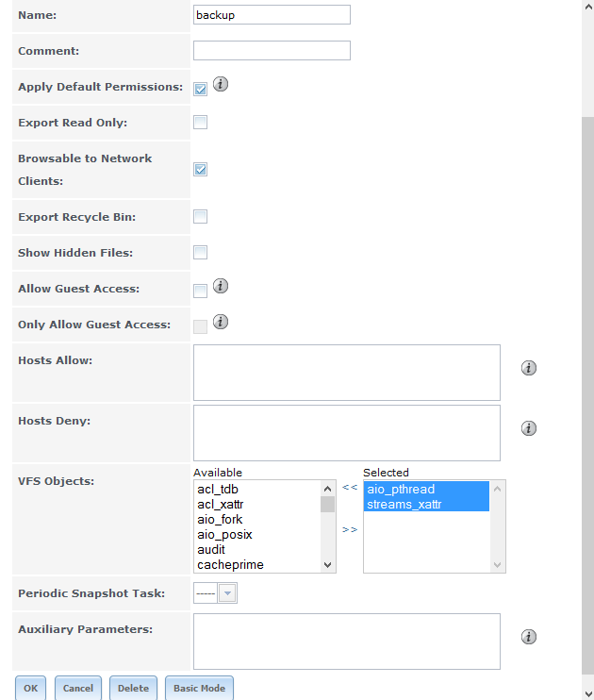View help icon for Hosts Deny
The height and width of the screenshot is (700, 594).
click(528, 428)
